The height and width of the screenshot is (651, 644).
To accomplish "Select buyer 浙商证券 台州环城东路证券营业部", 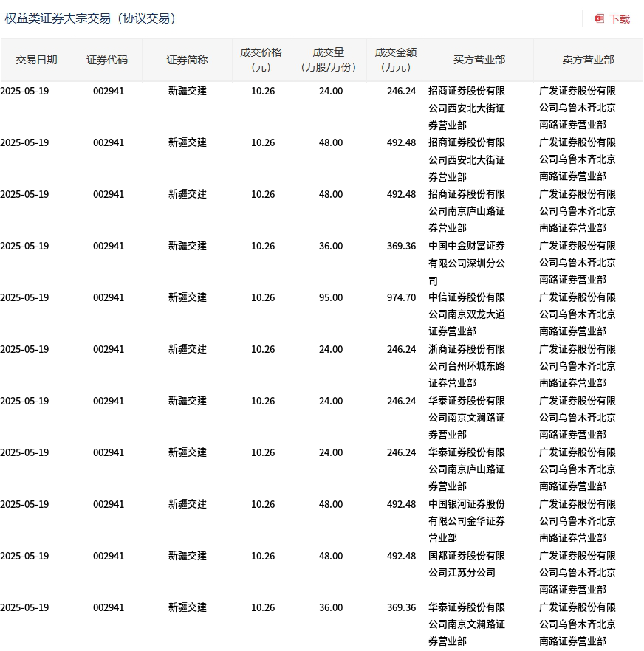I will pyautogui.click(x=467, y=366).
